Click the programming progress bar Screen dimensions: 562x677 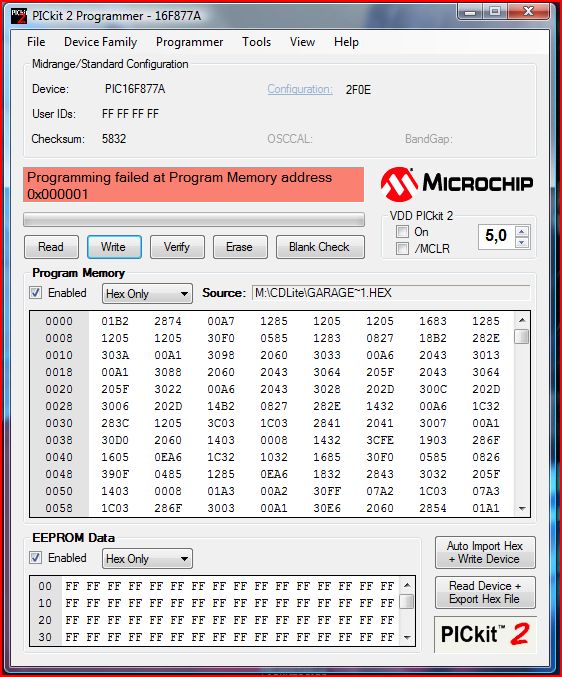click(x=194, y=219)
